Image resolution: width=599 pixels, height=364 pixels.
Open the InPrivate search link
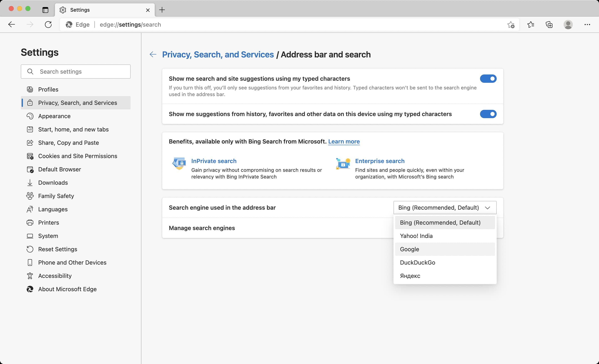tap(214, 161)
